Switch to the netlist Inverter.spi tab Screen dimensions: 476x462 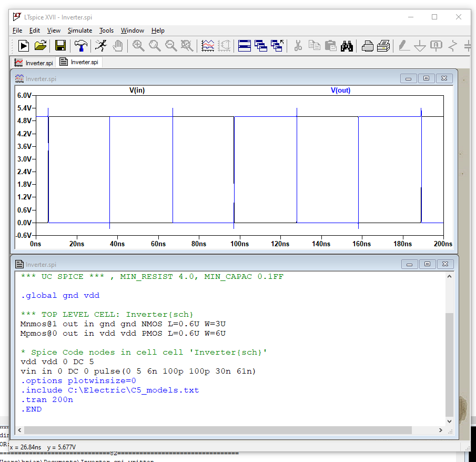click(79, 62)
